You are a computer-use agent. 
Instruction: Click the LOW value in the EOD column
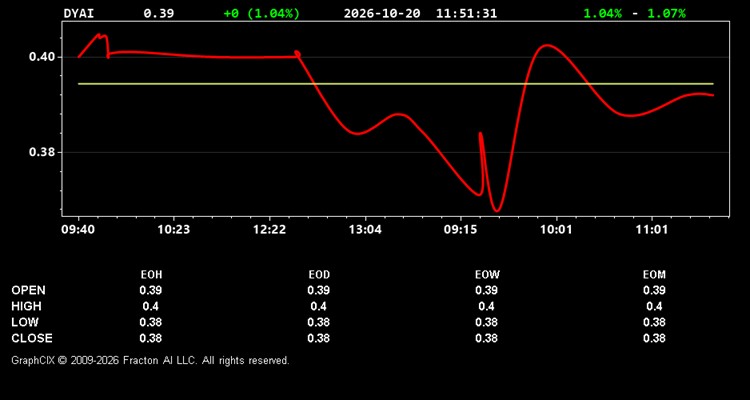pos(319,322)
